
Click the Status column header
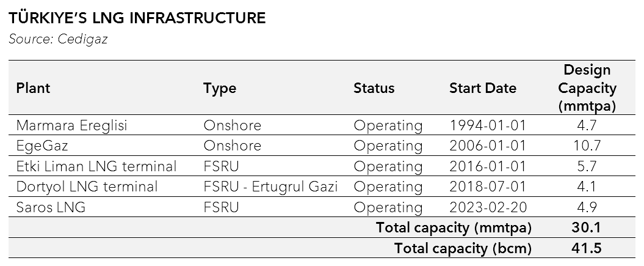pyautogui.click(x=374, y=88)
